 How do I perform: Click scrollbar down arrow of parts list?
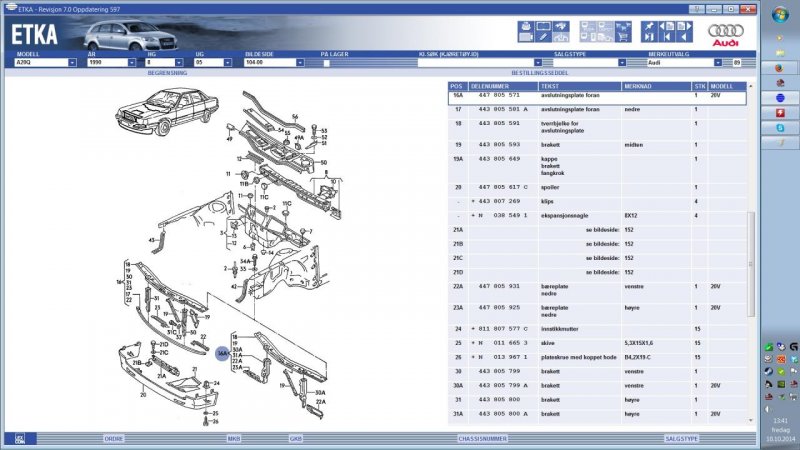coord(751,420)
